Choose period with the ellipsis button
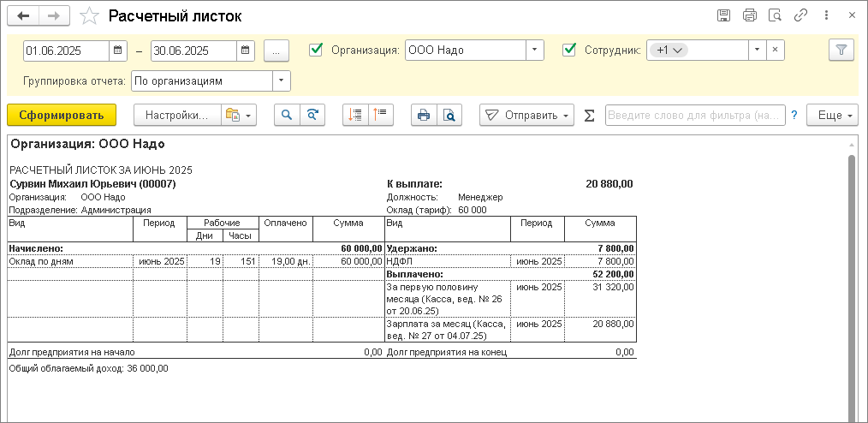Viewport: 868px width, 423px height. pyautogui.click(x=276, y=51)
